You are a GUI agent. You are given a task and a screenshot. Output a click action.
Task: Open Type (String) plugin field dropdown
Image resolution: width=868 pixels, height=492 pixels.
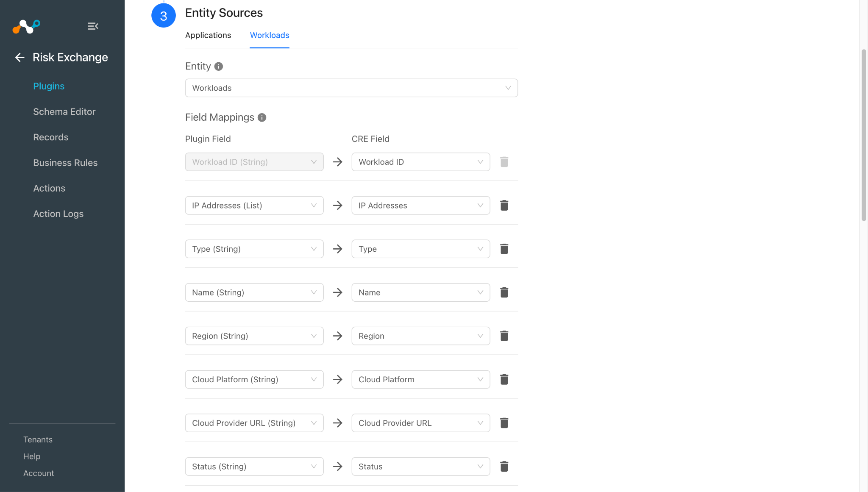tap(254, 249)
